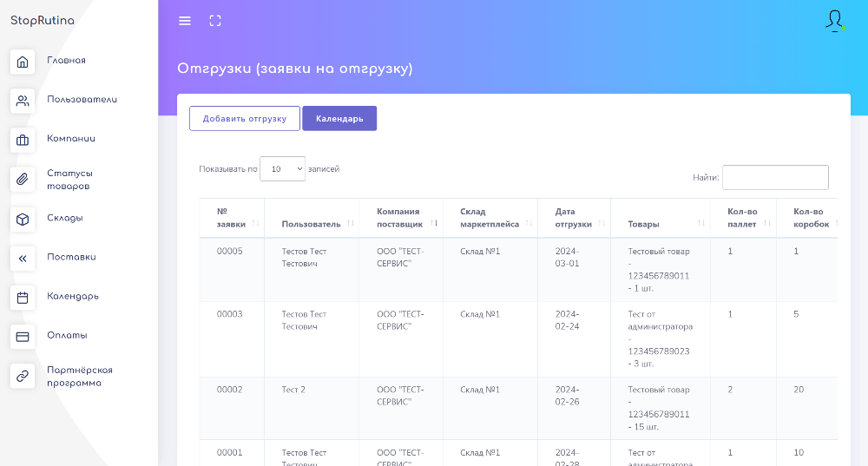Sort by Склад маркетплейса column arrows
Image resolution: width=868 pixels, height=466 pixels.
[x=529, y=223]
